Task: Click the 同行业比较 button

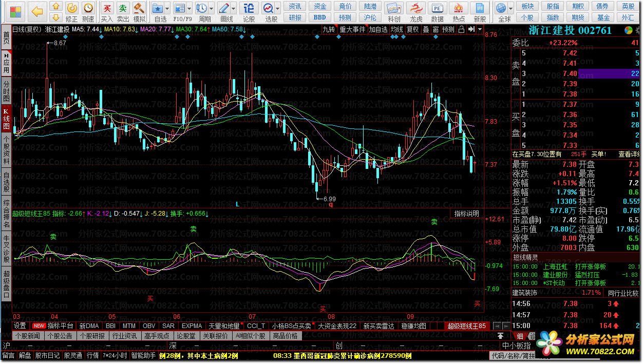Action: click(x=623, y=293)
